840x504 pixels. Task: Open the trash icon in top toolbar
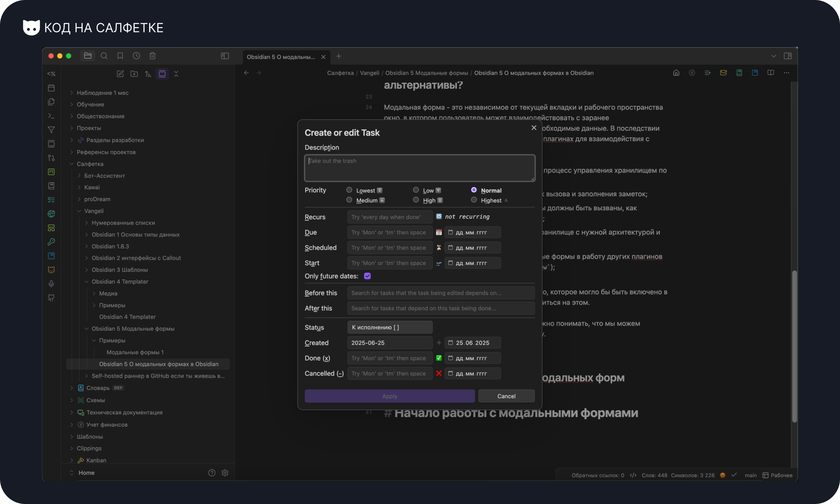[153, 56]
